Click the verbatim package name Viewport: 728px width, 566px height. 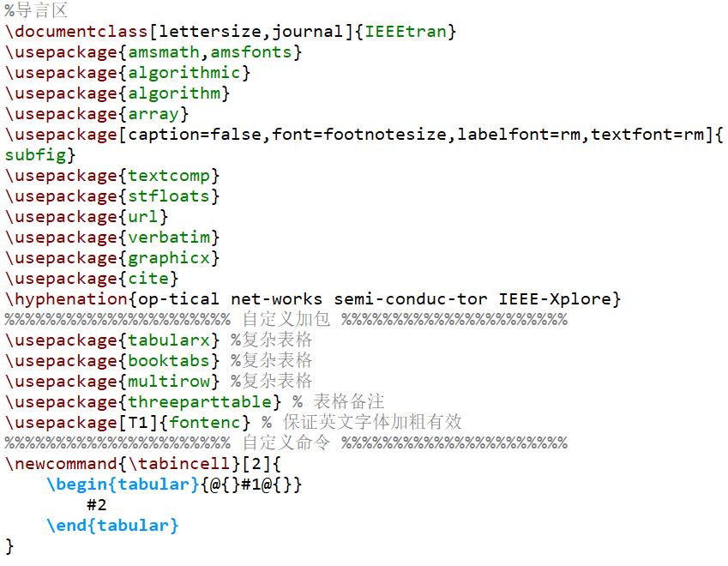(x=169, y=238)
